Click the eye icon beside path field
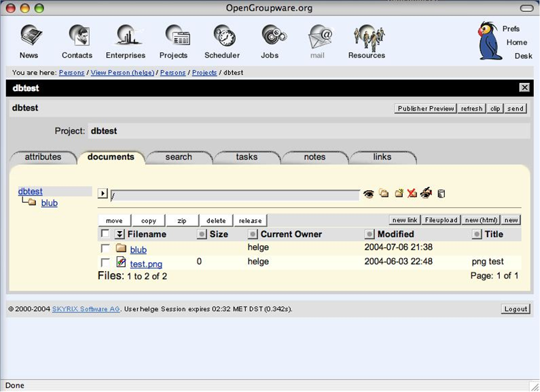The width and height of the screenshot is (540, 392). [x=369, y=194]
